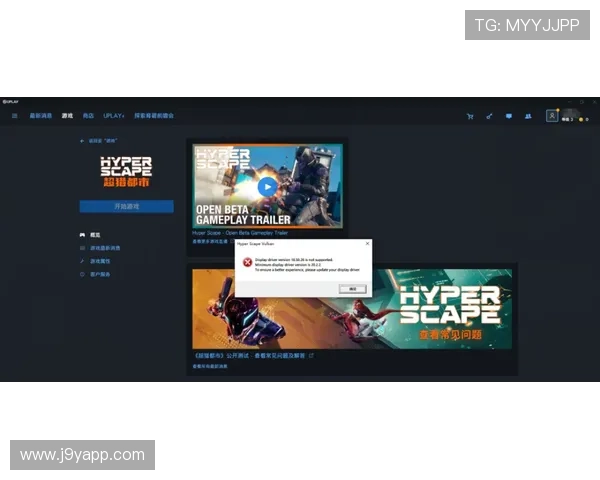Viewport: 600px width, 480px height.
Task: Open the shopping cart icon
Action: 470,116
